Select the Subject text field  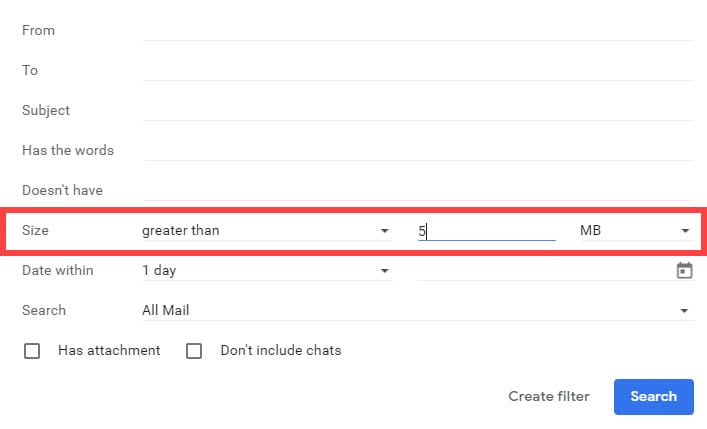tap(417, 110)
